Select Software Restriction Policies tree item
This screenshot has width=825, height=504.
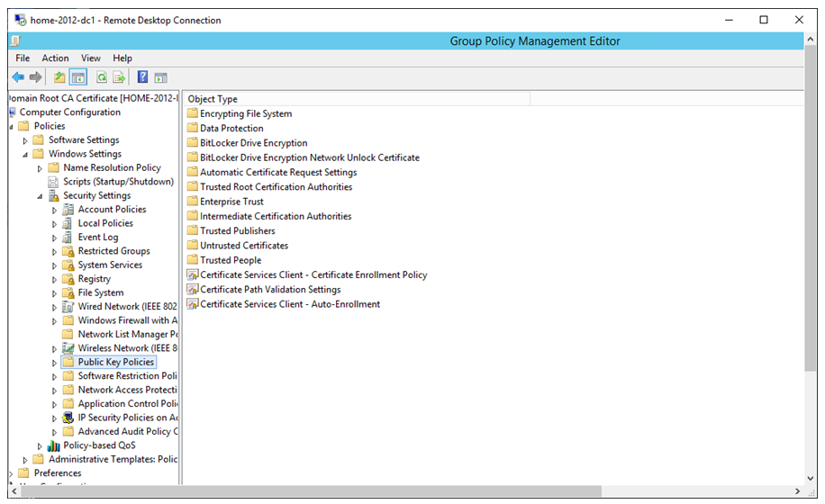tap(127, 376)
